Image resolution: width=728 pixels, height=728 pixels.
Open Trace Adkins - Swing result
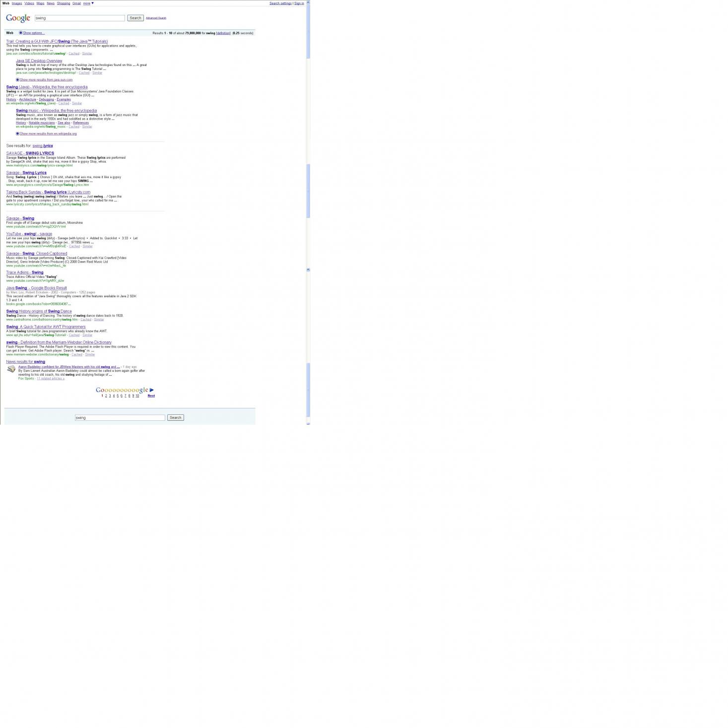[25, 272]
